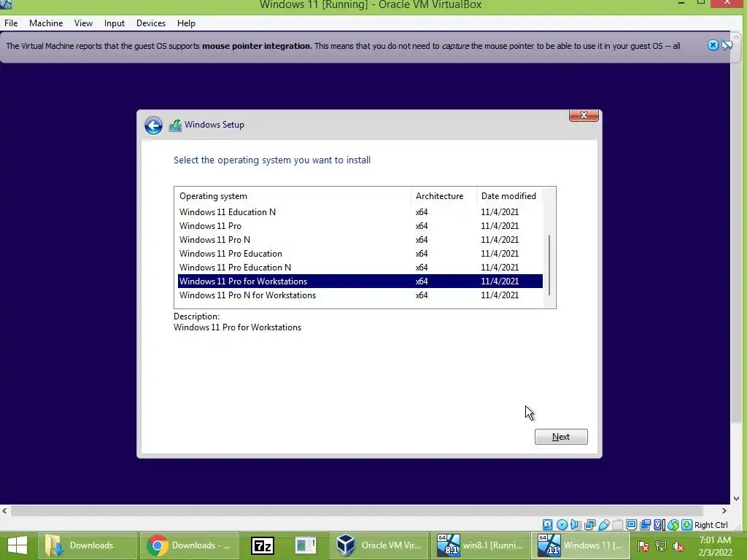Click the mouse integration status icon
Viewport: 747px width, 560px height.
[x=673, y=525]
